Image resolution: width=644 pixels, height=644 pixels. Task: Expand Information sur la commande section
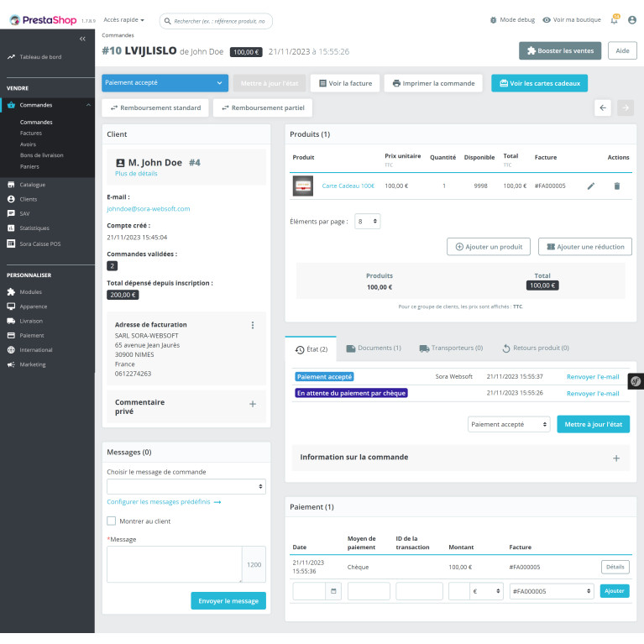(x=615, y=458)
